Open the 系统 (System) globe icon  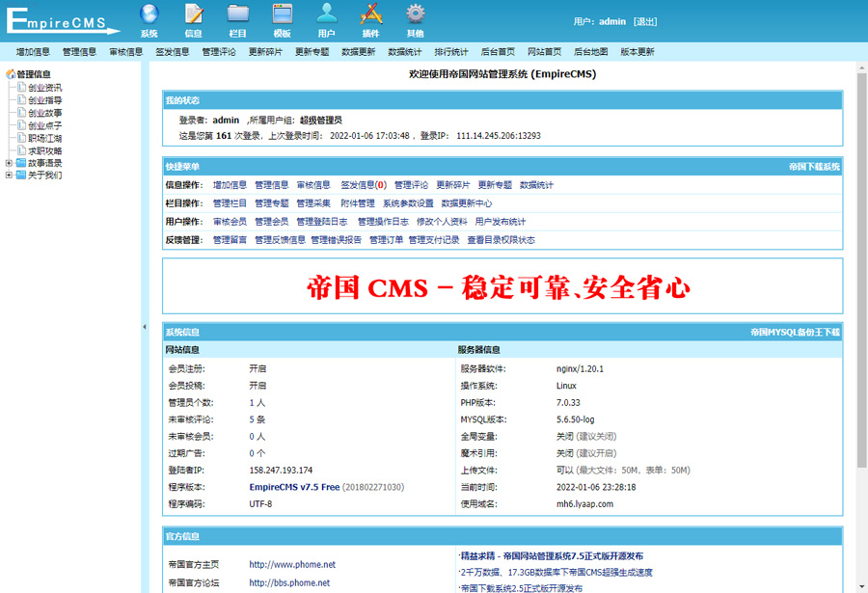(149, 14)
